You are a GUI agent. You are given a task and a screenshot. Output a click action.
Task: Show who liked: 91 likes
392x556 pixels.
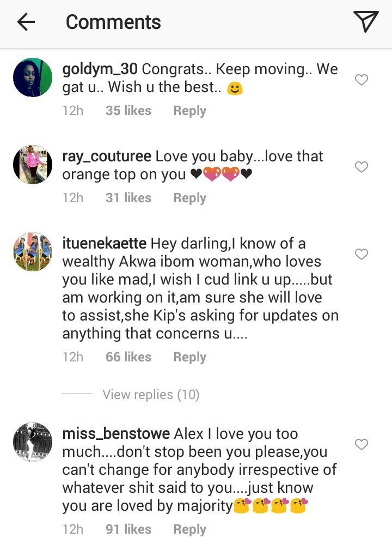[128, 529]
